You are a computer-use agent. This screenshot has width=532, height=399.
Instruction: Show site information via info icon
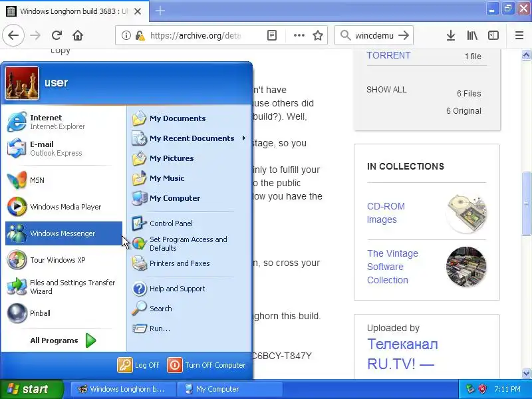[126, 35]
